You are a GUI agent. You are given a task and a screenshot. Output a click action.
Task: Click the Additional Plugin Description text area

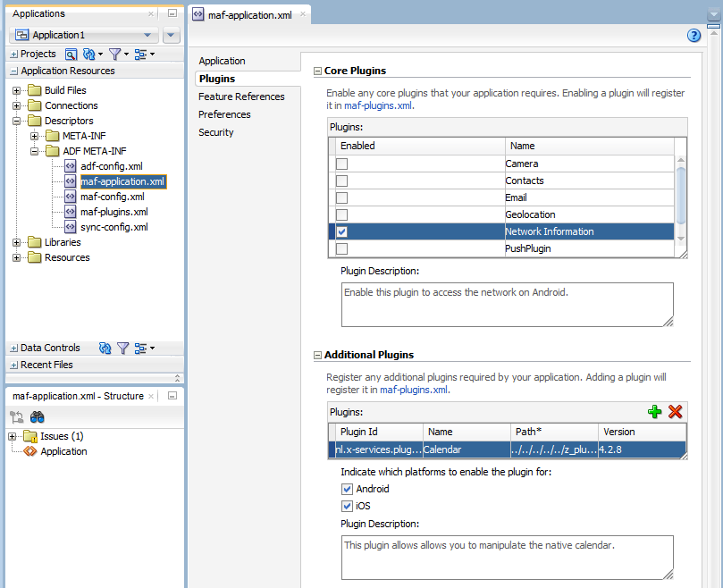pos(508,558)
